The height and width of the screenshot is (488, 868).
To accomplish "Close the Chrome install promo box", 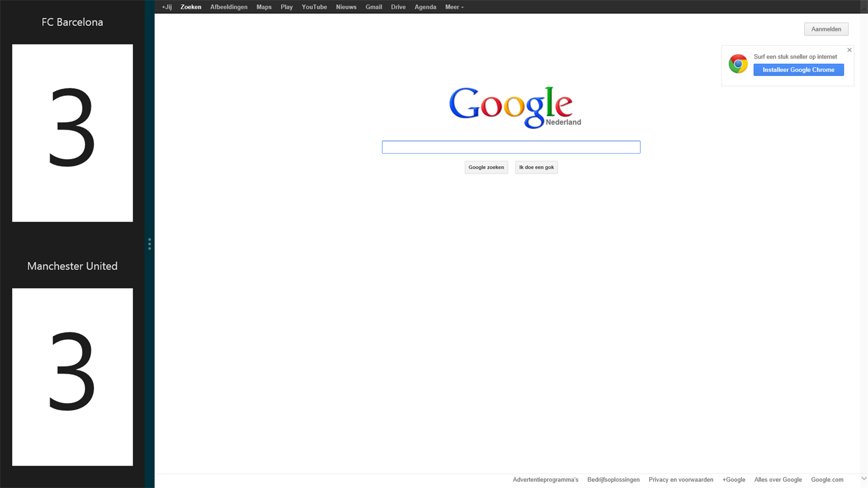I will (x=849, y=50).
